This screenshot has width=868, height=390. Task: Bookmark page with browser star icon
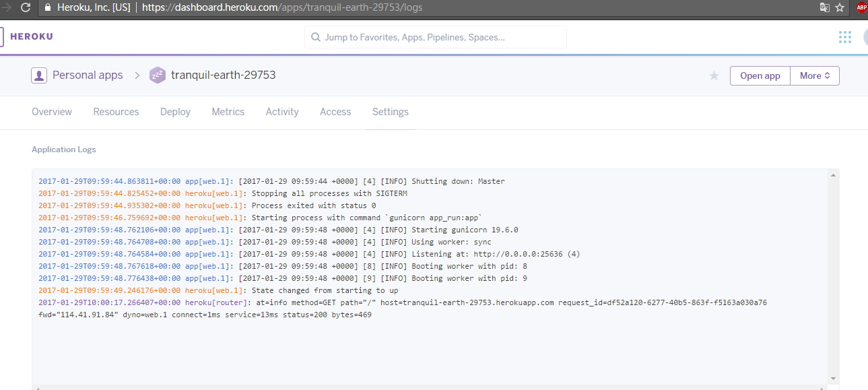coord(840,8)
